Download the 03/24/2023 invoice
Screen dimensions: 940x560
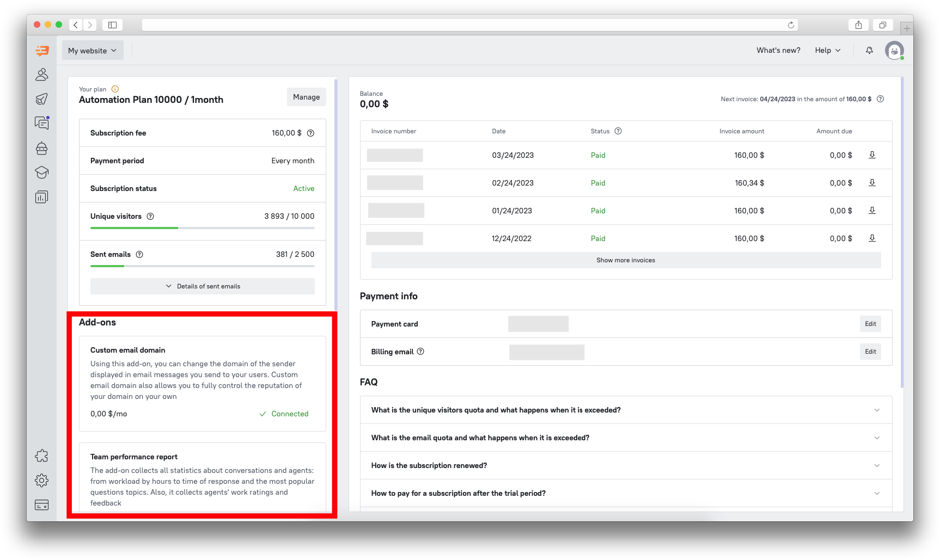872,155
